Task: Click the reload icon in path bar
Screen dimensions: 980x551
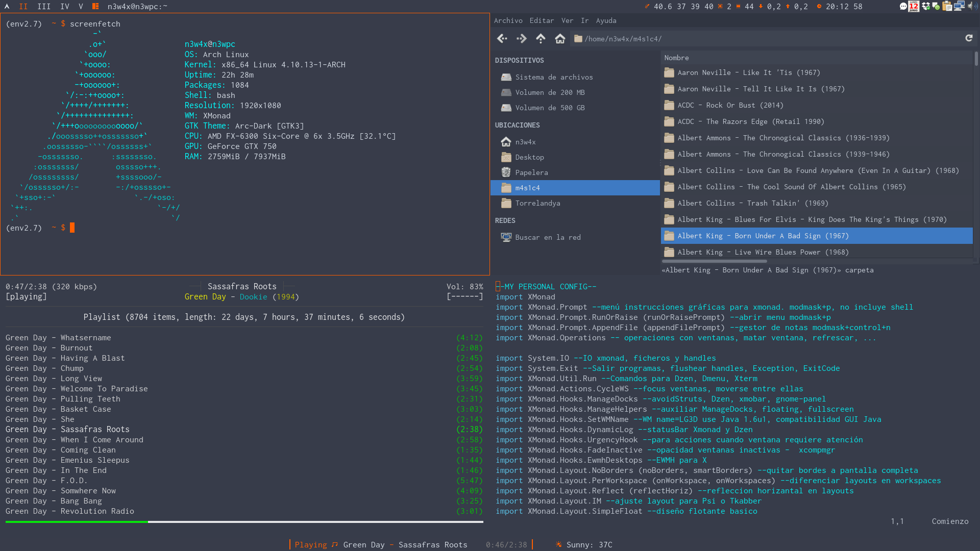Action: click(969, 38)
